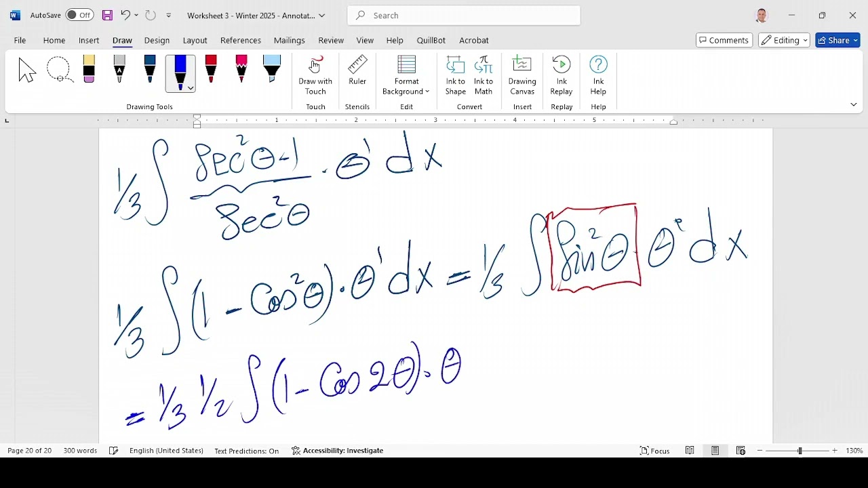This screenshot has height=488, width=868.
Task: Select the gray pencil drawing tool
Action: 119,69
